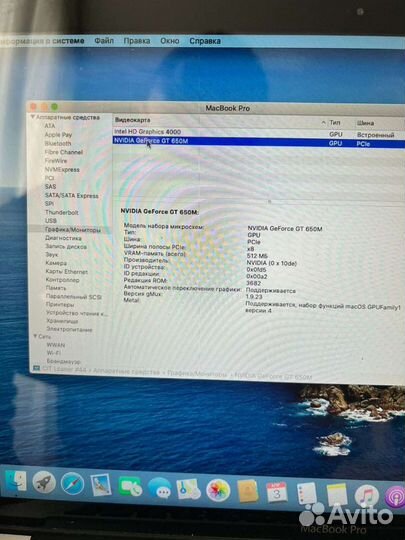Open the Справка menu
The image size is (405, 540).
(205, 41)
